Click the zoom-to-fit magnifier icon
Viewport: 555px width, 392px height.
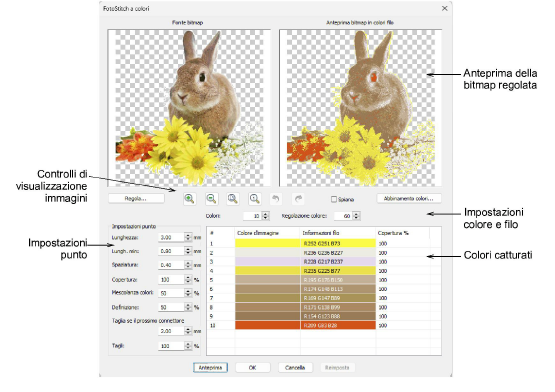pyautogui.click(x=233, y=199)
